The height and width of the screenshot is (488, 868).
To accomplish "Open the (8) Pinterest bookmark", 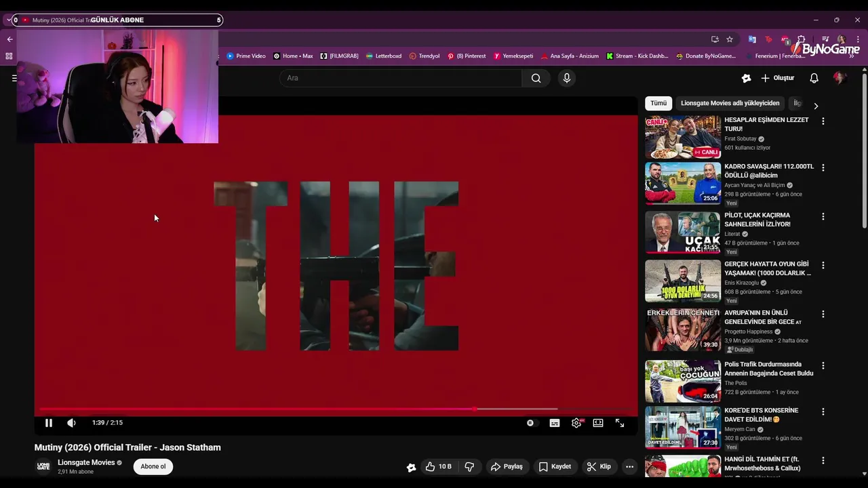I will click(467, 56).
